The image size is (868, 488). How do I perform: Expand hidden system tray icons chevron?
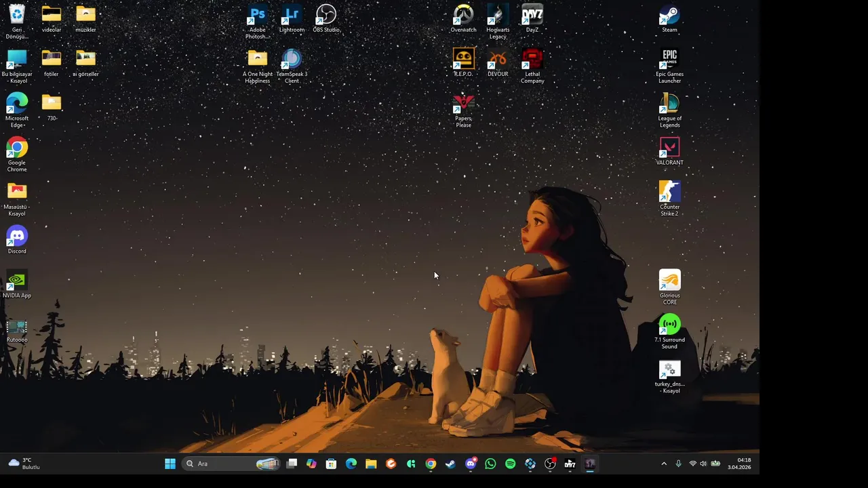point(664,464)
